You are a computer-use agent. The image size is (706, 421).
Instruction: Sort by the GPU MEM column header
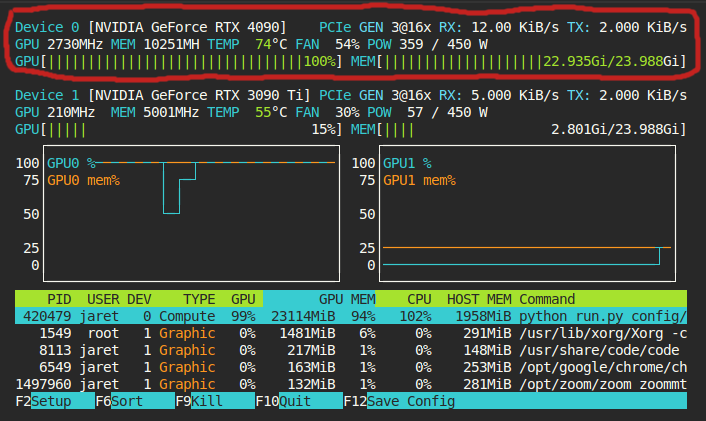coord(347,299)
